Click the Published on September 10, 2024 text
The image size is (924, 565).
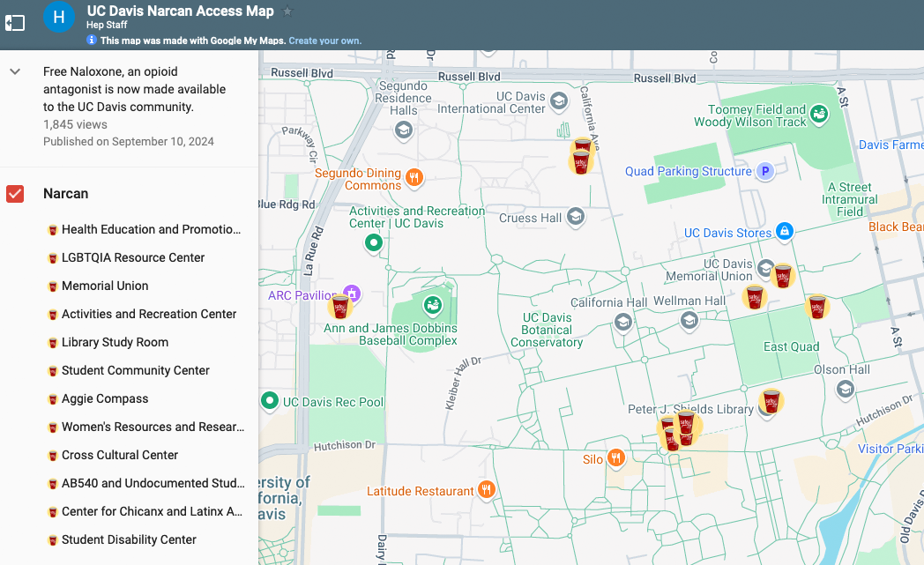click(x=129, y=141)
